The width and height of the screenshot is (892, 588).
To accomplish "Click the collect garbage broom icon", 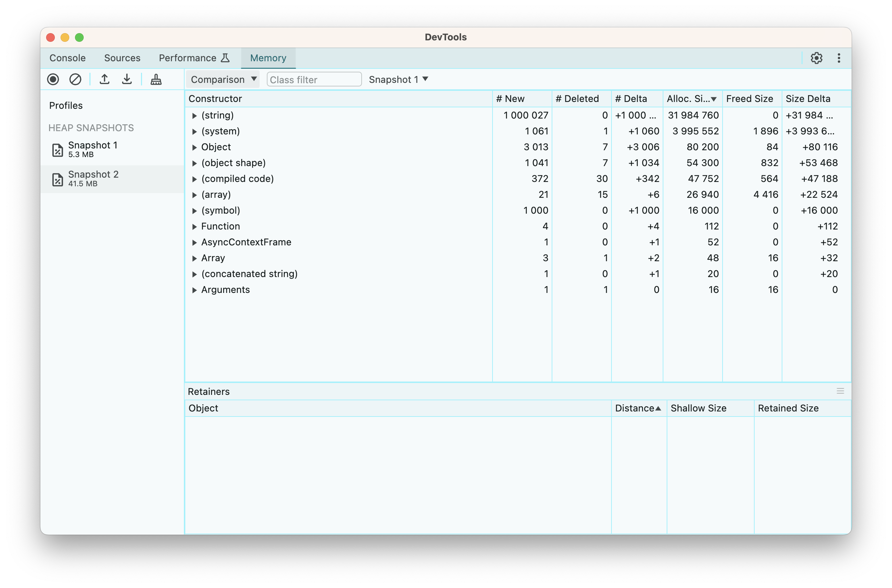I will 156,79.
